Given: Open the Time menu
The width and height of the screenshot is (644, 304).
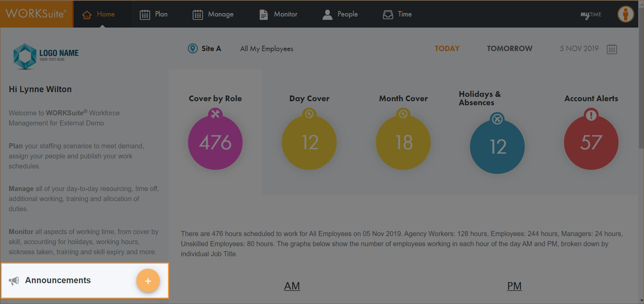Looking at the screenshot, I should coord(397,14).
